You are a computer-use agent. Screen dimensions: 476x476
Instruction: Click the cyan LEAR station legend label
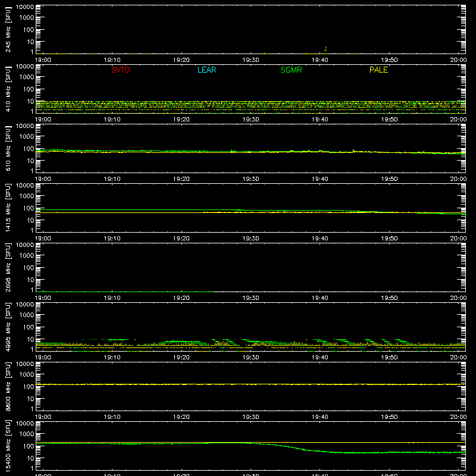[206, 70]
